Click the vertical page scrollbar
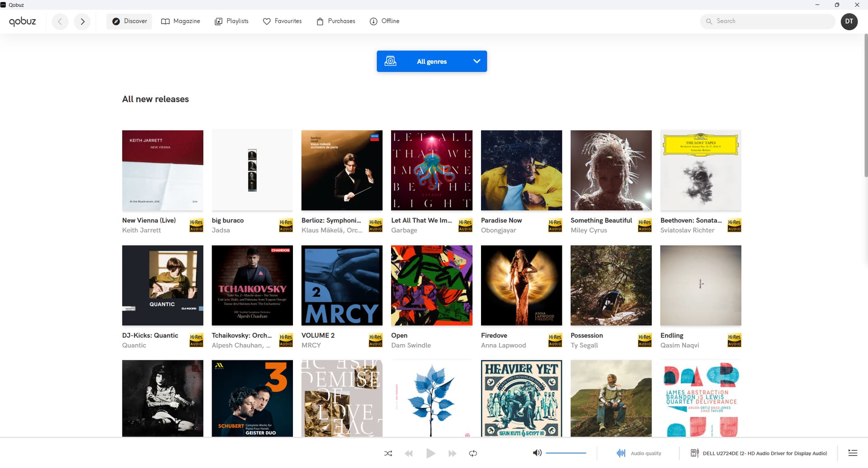 [866, 106]
